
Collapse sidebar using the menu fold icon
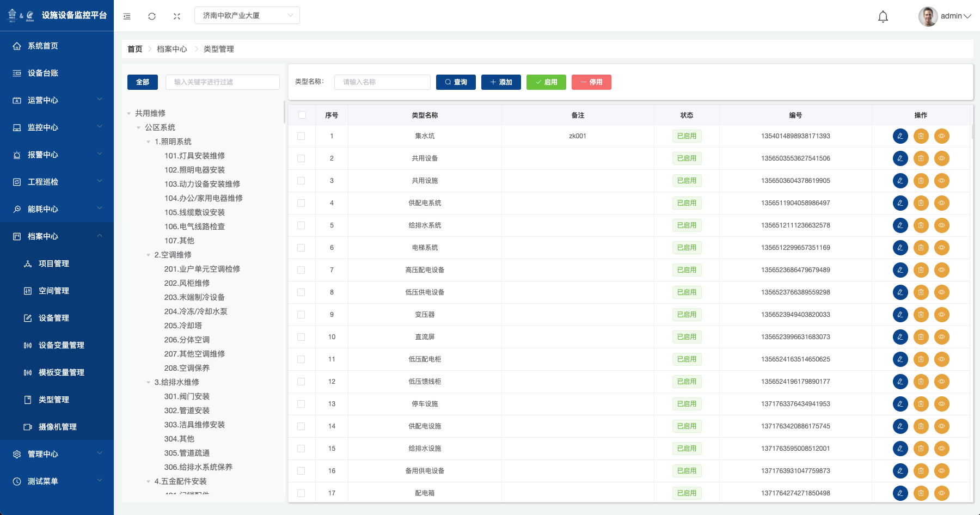point(127,16)
